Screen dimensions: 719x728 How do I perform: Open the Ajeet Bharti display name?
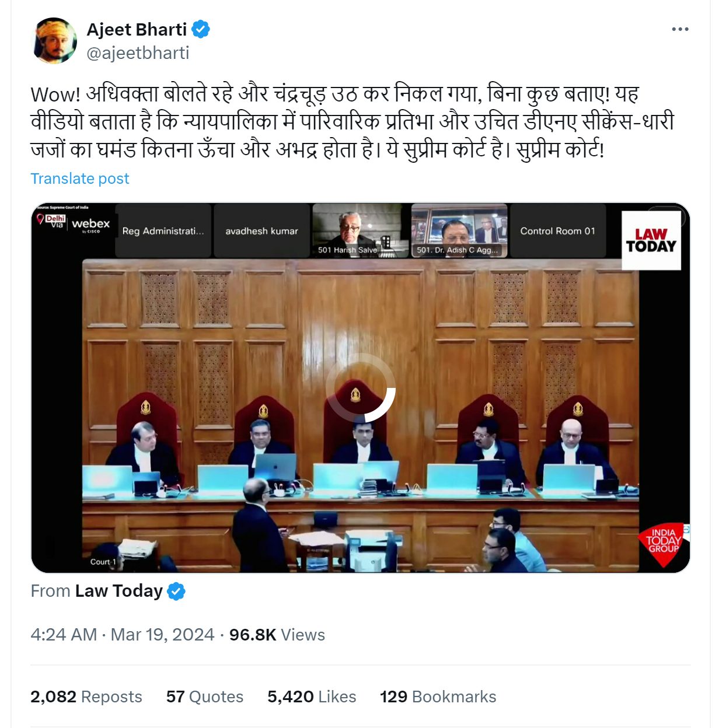click(x=137, y=29)
